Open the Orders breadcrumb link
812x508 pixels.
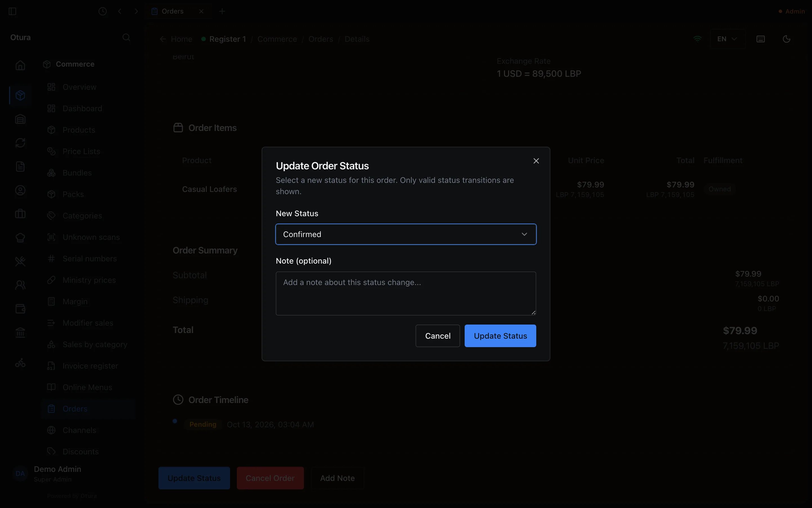pyautogui.click(x=321, y=39)
